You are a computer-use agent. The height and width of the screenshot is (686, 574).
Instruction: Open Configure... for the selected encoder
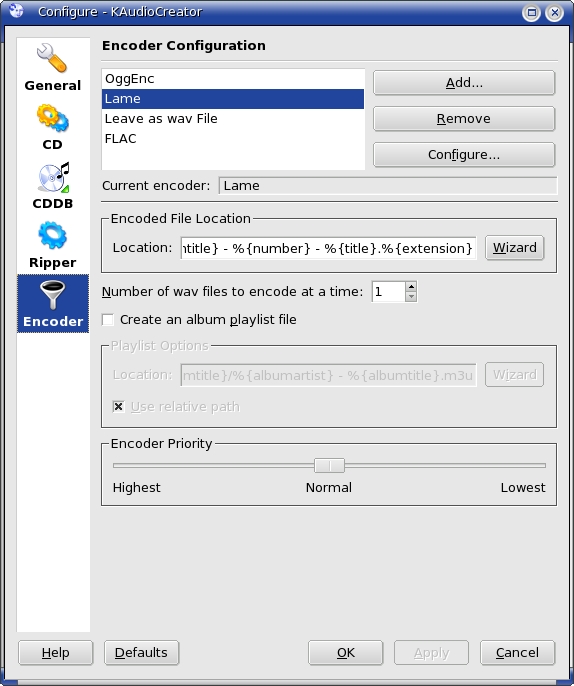[464, 154]
